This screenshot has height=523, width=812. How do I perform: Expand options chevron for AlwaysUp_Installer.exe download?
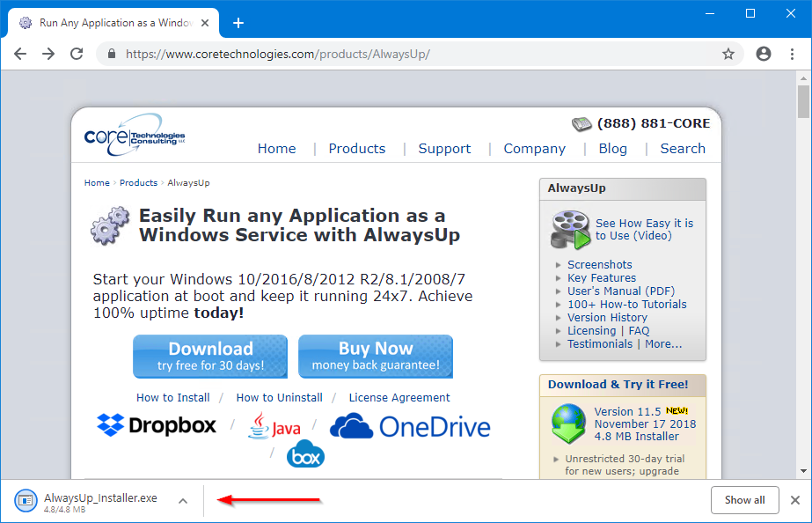click(x=183, y=501)
